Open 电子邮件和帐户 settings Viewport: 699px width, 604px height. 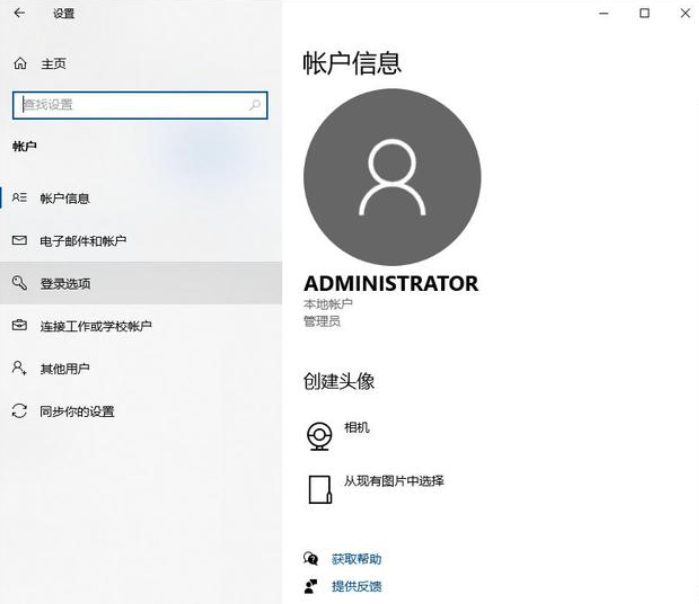click(83, 241)
